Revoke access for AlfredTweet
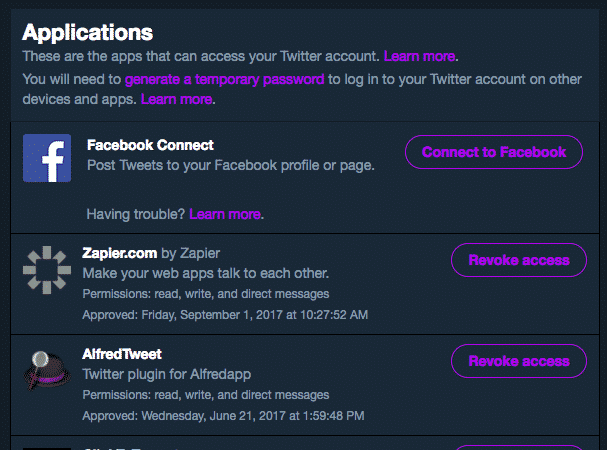Screen dimensions: 607x450 point(519,361)
